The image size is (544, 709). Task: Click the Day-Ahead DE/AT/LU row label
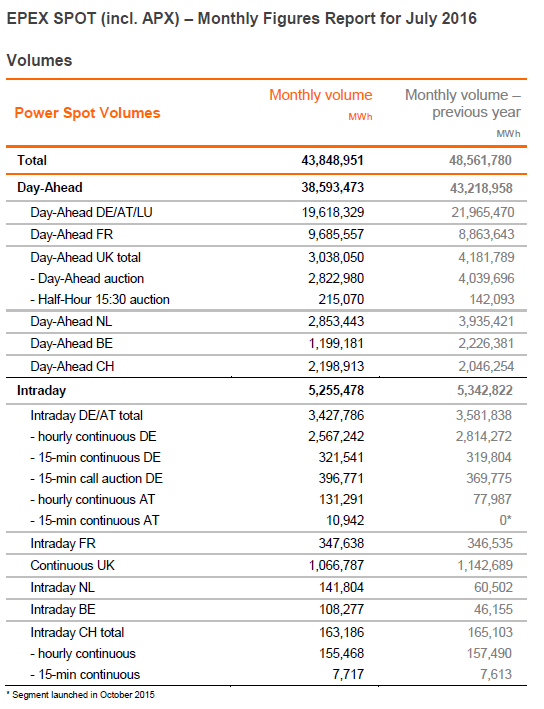click(91, 213)
